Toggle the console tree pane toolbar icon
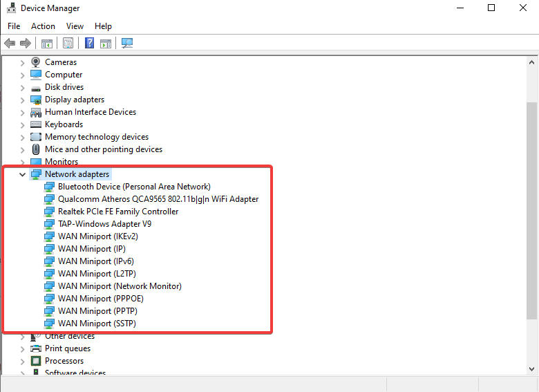This screenshot has width=539, height=392. coord(47,44)
